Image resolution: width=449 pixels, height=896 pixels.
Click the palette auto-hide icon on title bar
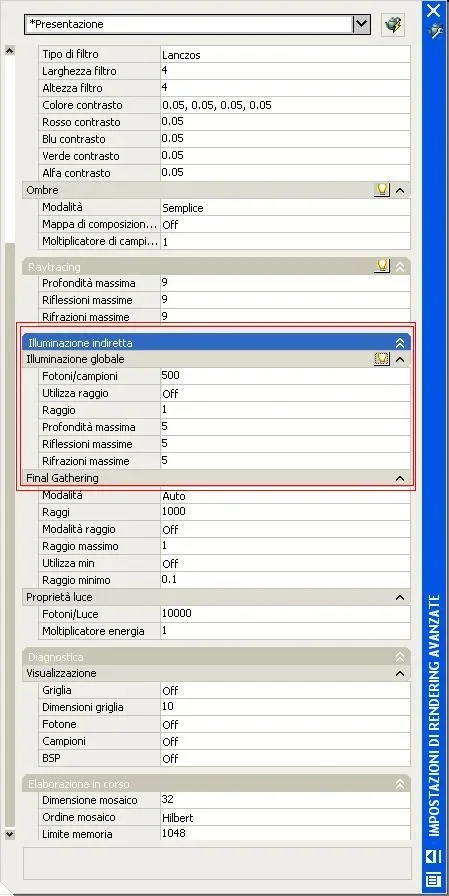(434, 855)
